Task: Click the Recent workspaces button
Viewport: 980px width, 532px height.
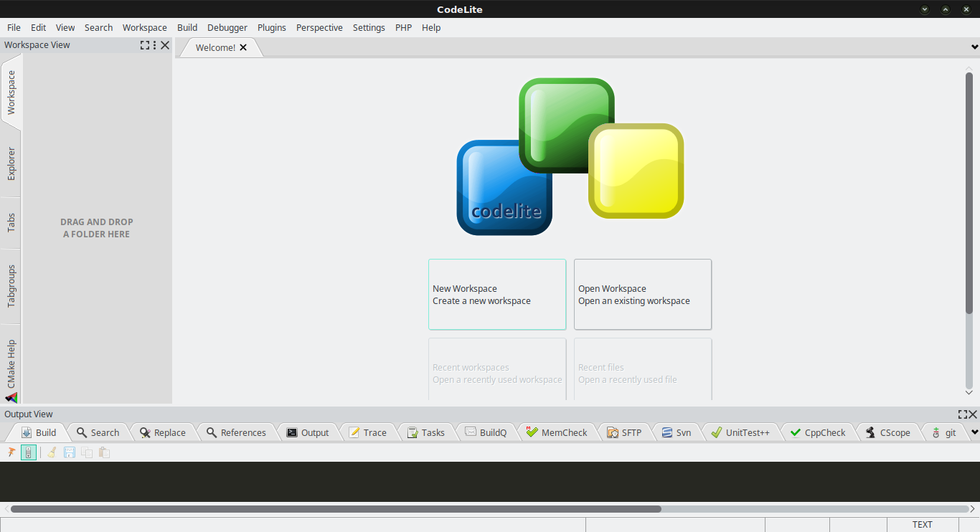Action: point(497,370)
